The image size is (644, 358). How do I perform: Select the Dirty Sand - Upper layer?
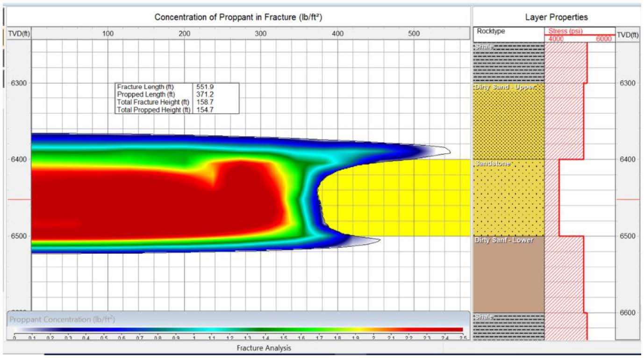point(507,122)
